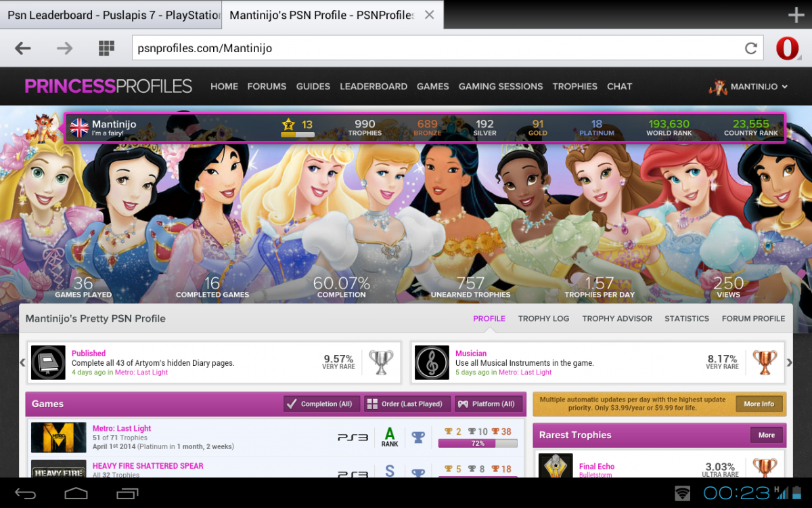Screen dimensions: 812x508
Task: Show previous recent trophy with left arrow
Action: [22, 362]
